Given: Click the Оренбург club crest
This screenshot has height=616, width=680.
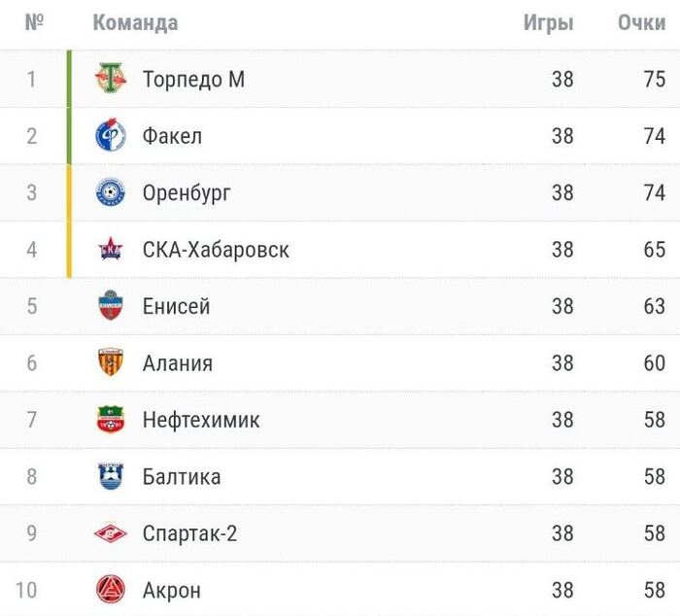Looking at the screenshot, I should coord(111,192).
